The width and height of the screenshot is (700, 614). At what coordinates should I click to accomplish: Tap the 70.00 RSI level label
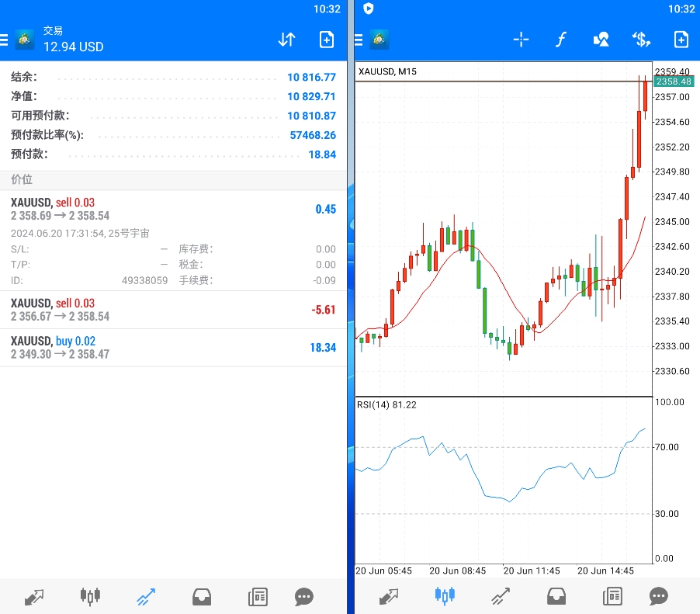tap(667, 447)
